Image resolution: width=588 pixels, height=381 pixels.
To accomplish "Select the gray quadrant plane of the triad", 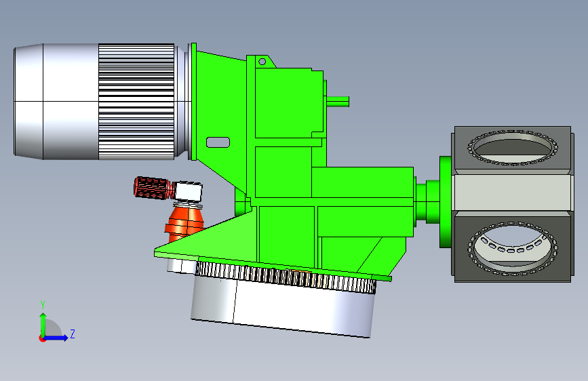I will 52,328.
